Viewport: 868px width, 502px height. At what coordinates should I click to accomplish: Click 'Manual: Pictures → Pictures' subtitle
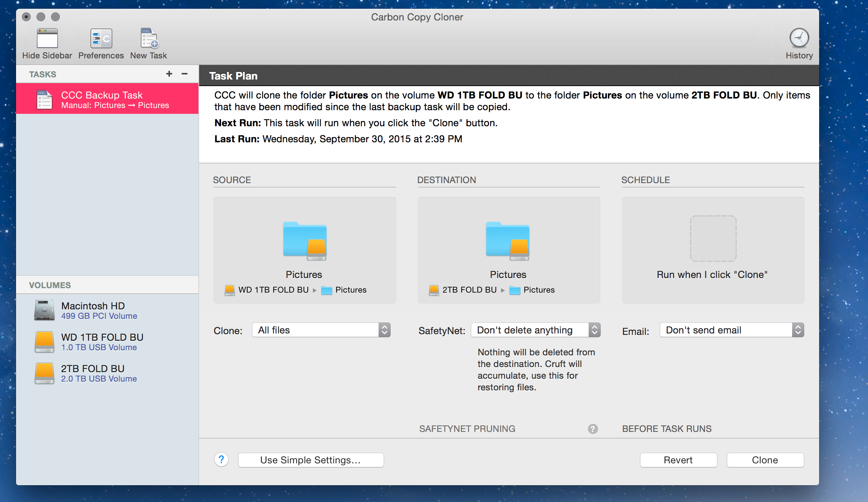[115, 105]
